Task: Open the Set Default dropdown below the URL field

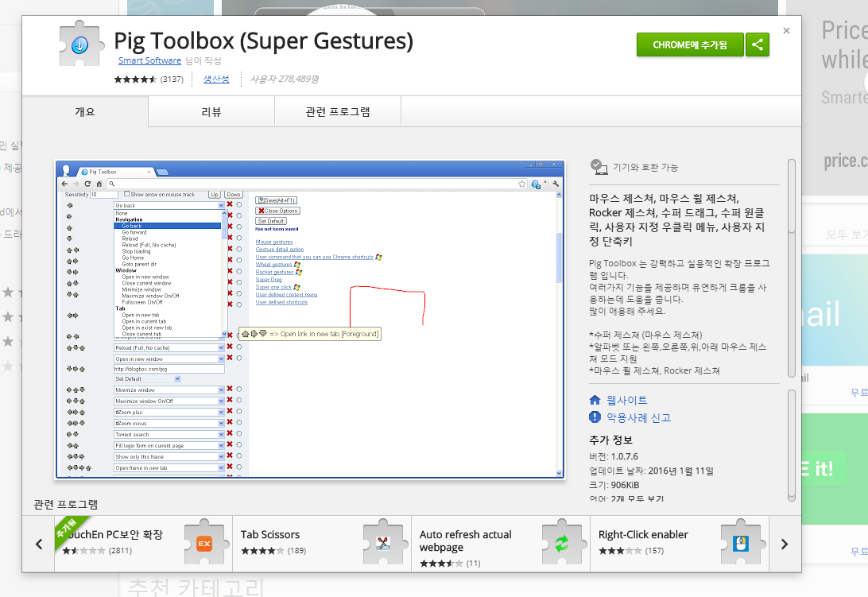Action: 147,379
